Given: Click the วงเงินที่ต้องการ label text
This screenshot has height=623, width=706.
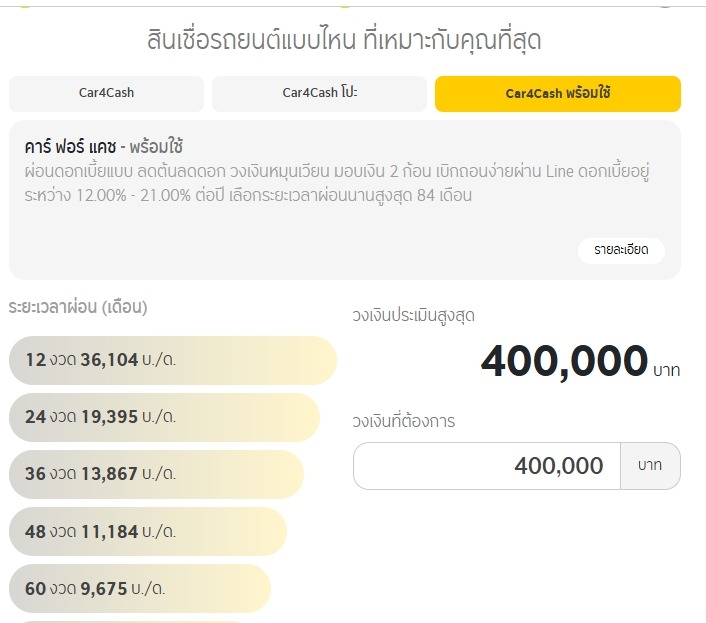Looking at the screenshot, I should coord(404,421).
